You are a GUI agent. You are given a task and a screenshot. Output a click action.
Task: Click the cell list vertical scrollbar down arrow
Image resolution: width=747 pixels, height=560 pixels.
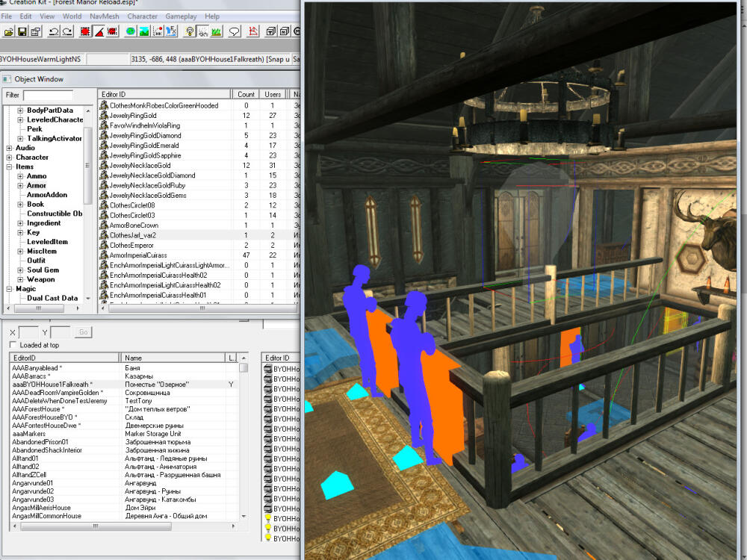pyautogui.click(x=244, y=516)
